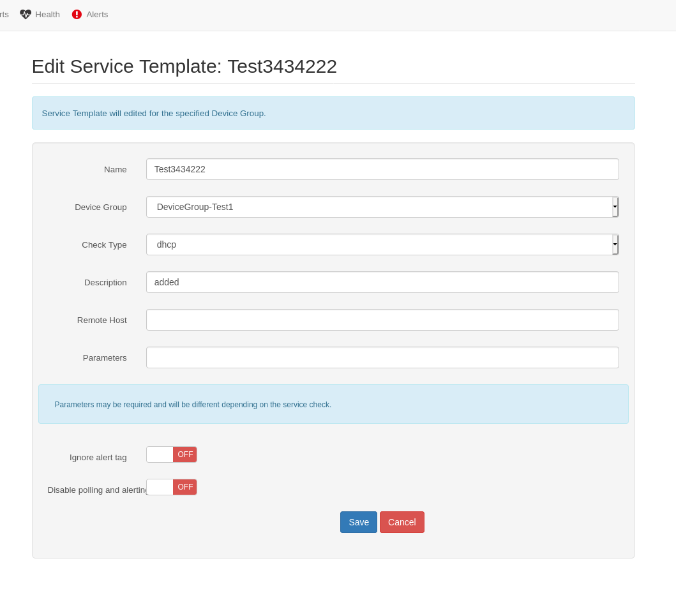Click the 'Service Template will edited' notice text
The width and height of the screenshot is (676, 616).
(x=153, y=114)
